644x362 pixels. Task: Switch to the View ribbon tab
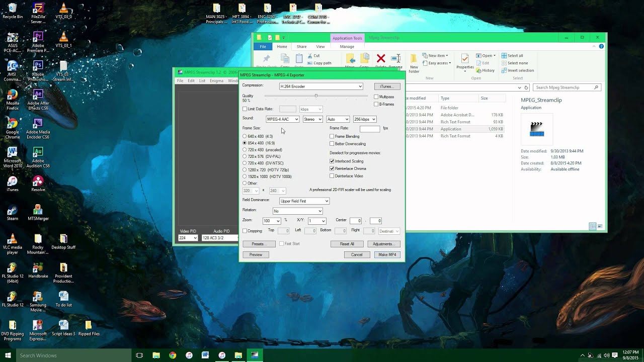[320, 47]
